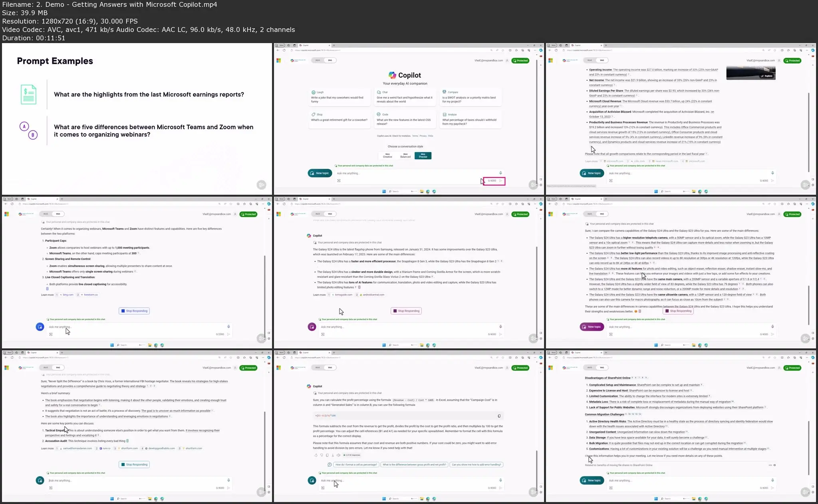The height and width of the screenshot is (504, 818).
Task: Click Windows Start icon in welcome screen taskbar
Action: point(384,192)
